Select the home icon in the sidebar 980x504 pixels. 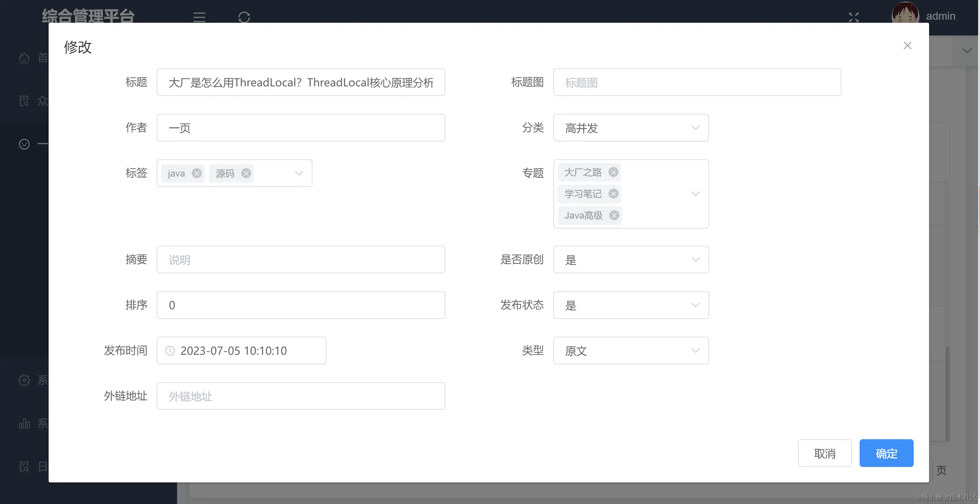pyautogui.click(x=24, y=58)
